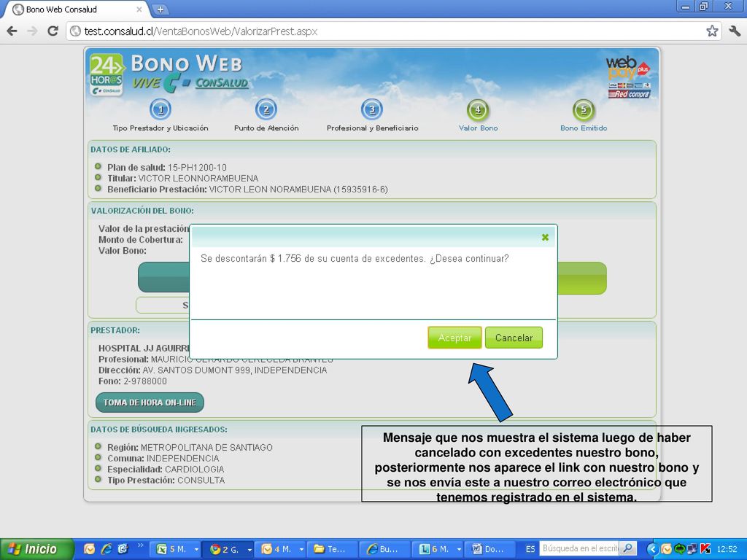Viewport: 747px width, 560px height.
Task: Click the system clock 12:52
Action: 727,549
